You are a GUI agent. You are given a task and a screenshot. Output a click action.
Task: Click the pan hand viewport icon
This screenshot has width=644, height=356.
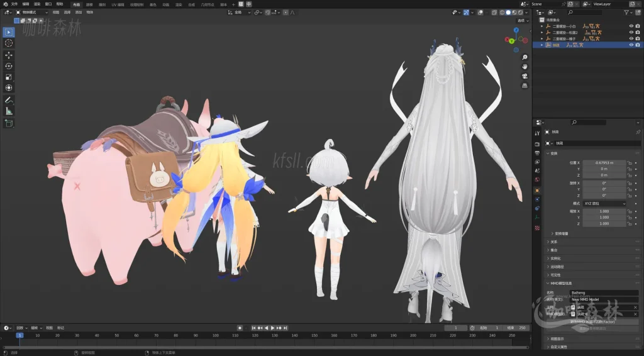pos(525,67)
